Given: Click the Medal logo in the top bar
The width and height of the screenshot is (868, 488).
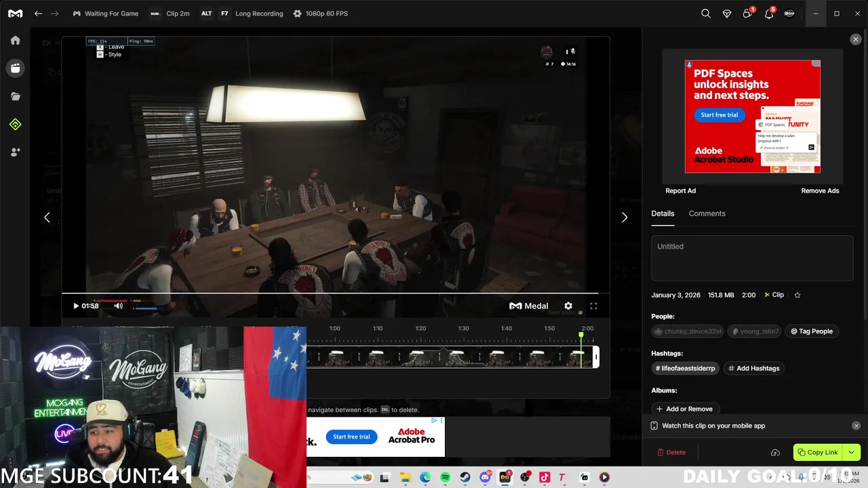Looking at the screenshot, I should (15, 14).
